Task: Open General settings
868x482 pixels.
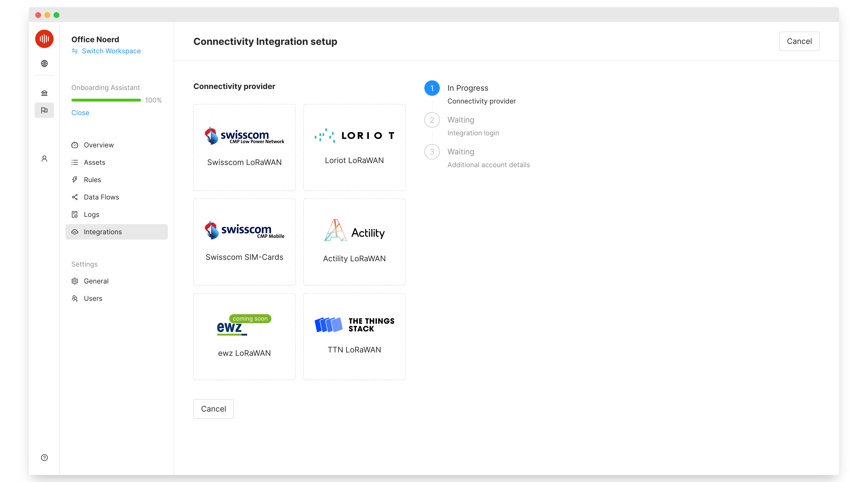Action: [117, 281]
